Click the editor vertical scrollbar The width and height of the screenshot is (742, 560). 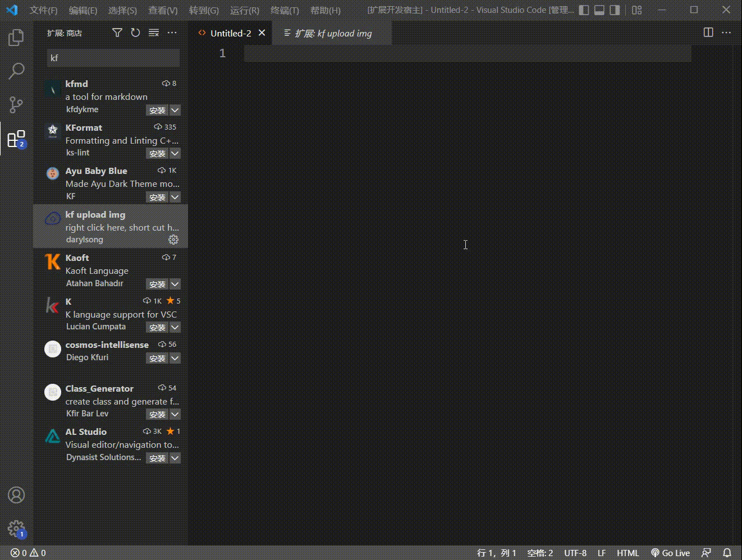[x=738, y=295]
